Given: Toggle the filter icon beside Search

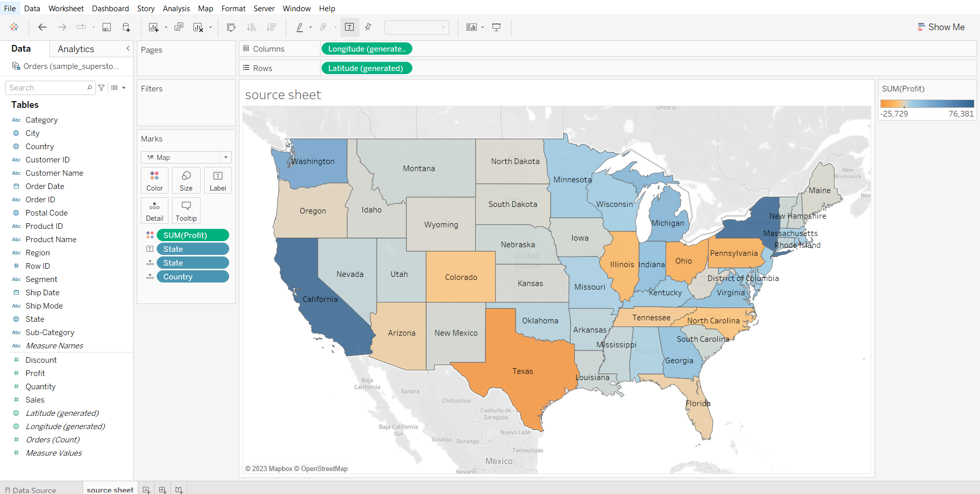Looking at the screenshot, I should point(102,88).
